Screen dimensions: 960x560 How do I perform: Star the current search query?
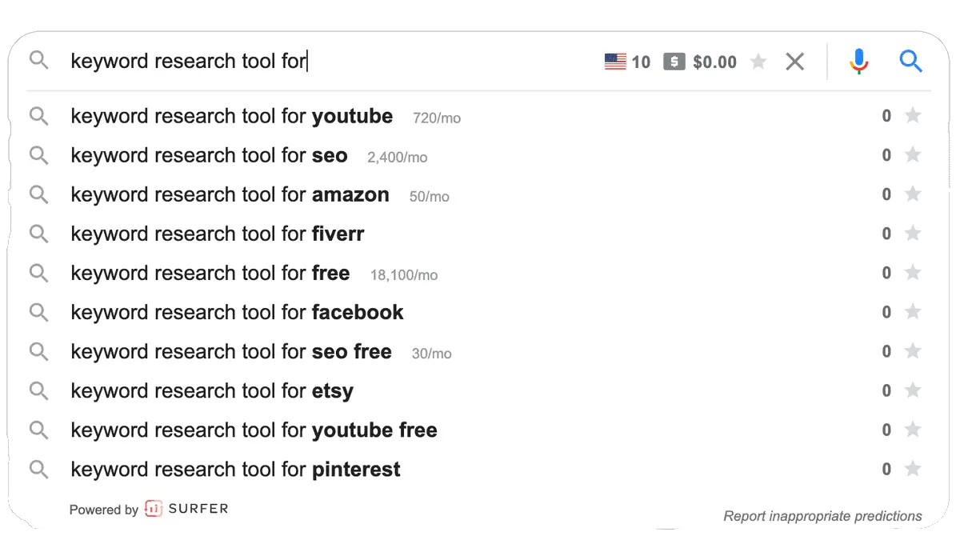pyautogui.click(x=758, y=62)
